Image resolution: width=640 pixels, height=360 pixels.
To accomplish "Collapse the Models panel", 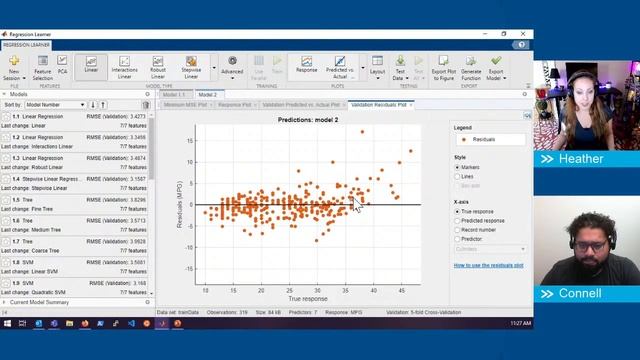I will coord(4,94).
